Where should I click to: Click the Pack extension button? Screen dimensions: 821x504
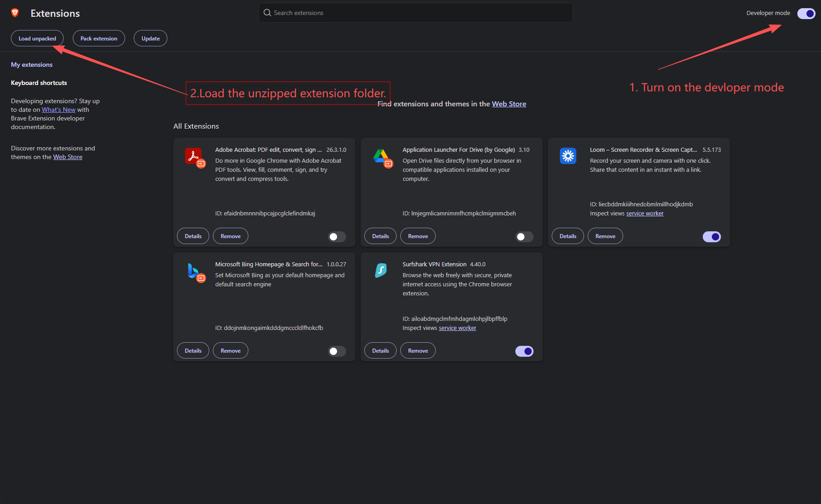click(x=99, y=39)
